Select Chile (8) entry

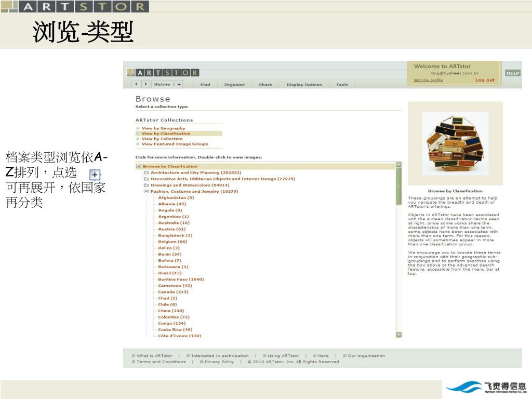pyautogui.click(x=167, y=304)
